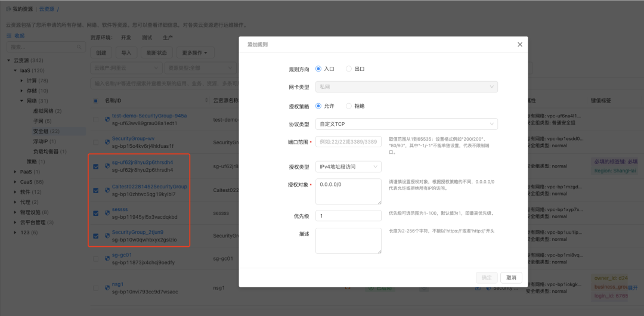Click the 我的资源 breadcrumb icon
This screenshot has height=316, width=644.
pos(8,8)
